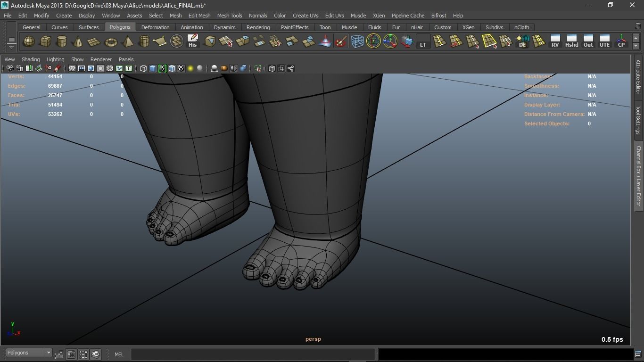Click the Verts count value 44154
Viewport: 644px width, 362px height.
click(x=55, y=76)
